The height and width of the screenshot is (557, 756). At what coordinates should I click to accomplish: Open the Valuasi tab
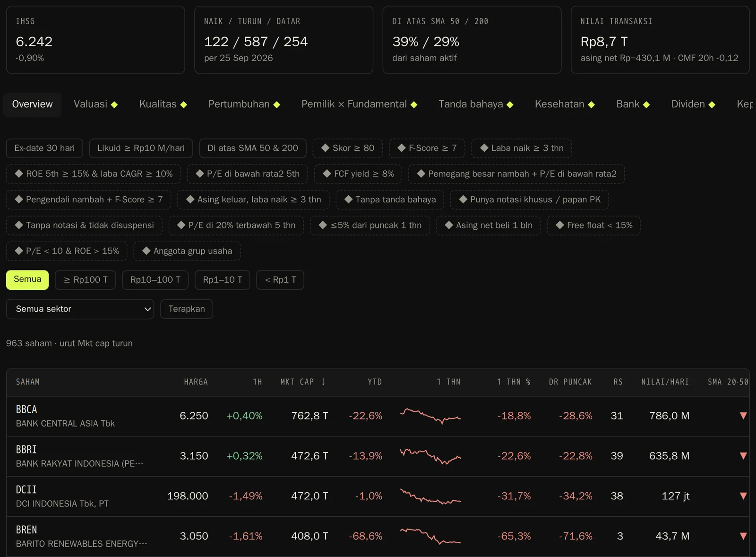pos(95,104)
